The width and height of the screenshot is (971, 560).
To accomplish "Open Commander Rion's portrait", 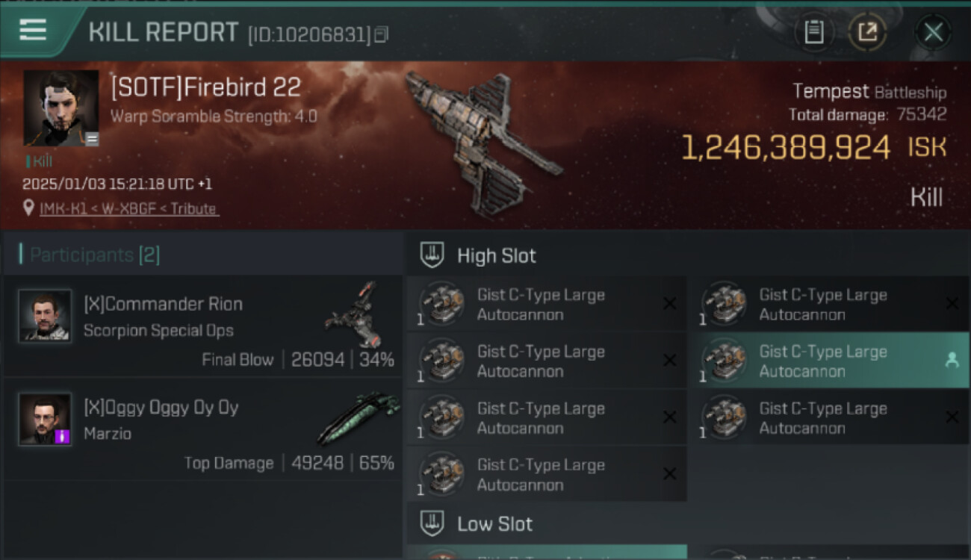I will tap(45, 316).
